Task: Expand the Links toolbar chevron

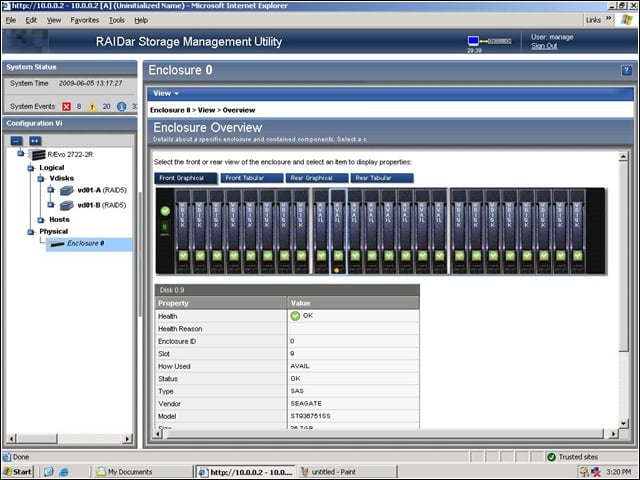Action: tap(609, 19)
